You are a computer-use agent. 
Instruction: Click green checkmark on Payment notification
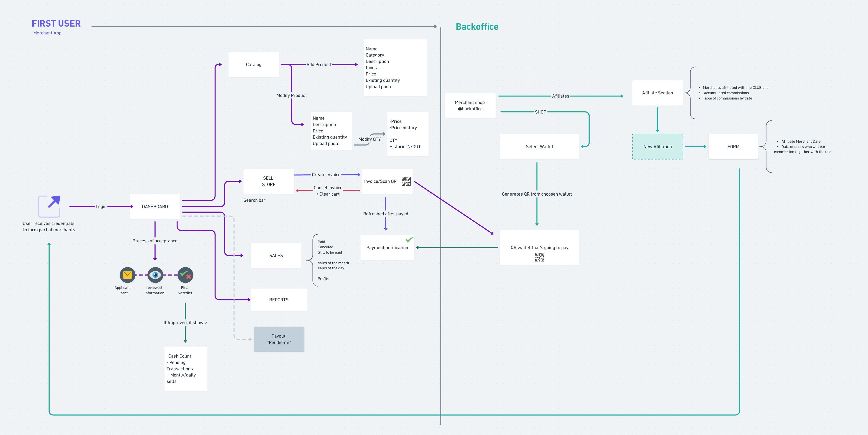tap(409, 240)
